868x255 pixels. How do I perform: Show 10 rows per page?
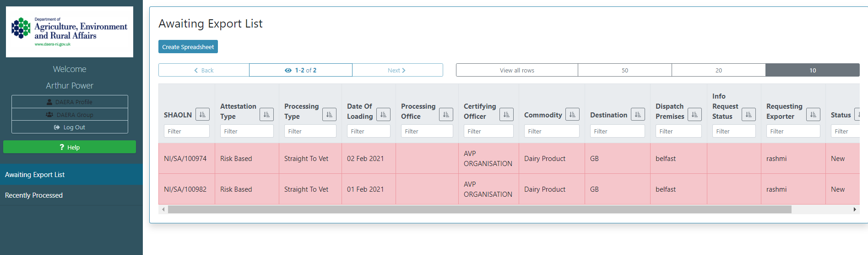[813, 70]
